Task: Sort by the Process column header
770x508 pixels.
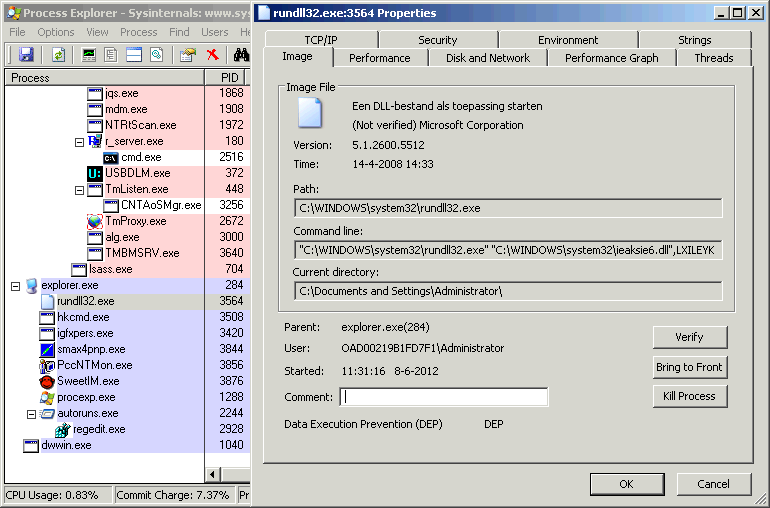Action: pyautogui.click(x=104, y=78)
